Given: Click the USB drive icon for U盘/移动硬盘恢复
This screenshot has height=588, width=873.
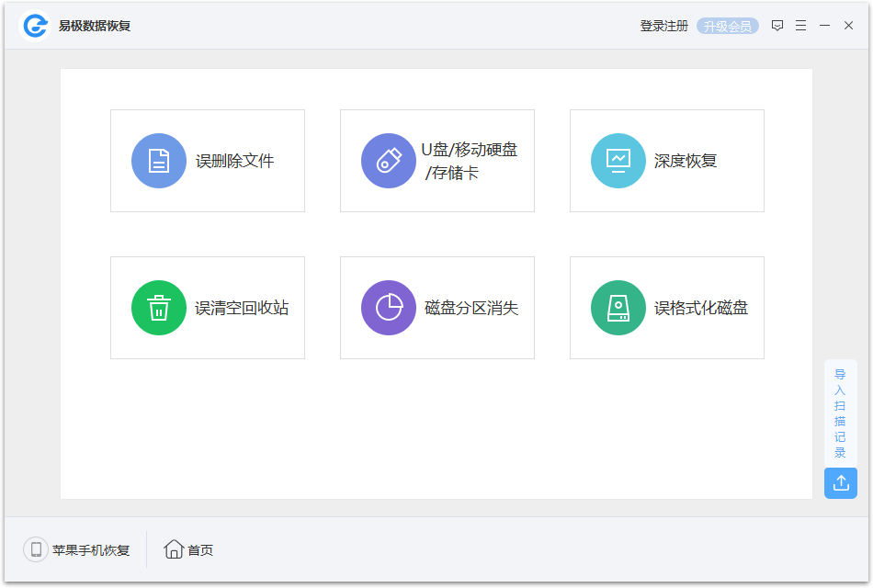Looking at the screenshot, I should point(389,160).
